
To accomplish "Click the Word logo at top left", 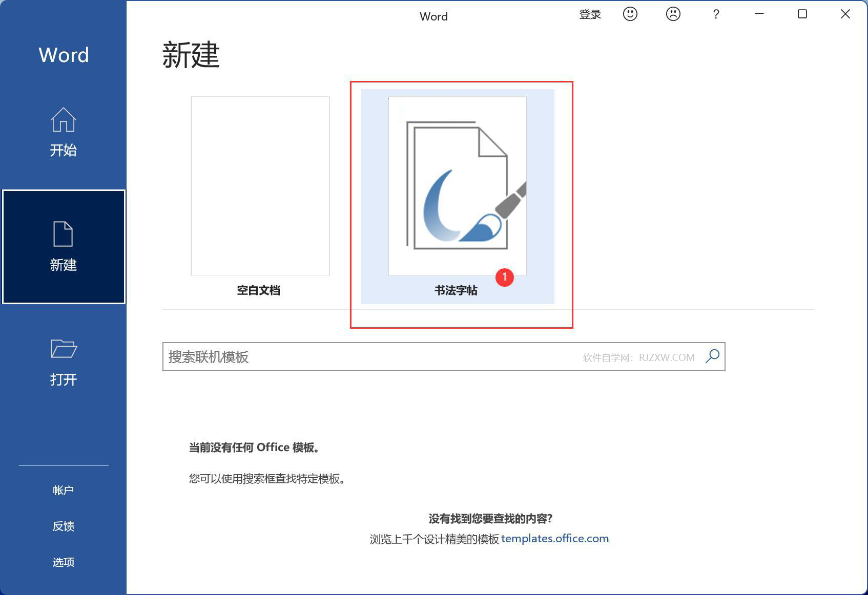I will tap(63, 55).
